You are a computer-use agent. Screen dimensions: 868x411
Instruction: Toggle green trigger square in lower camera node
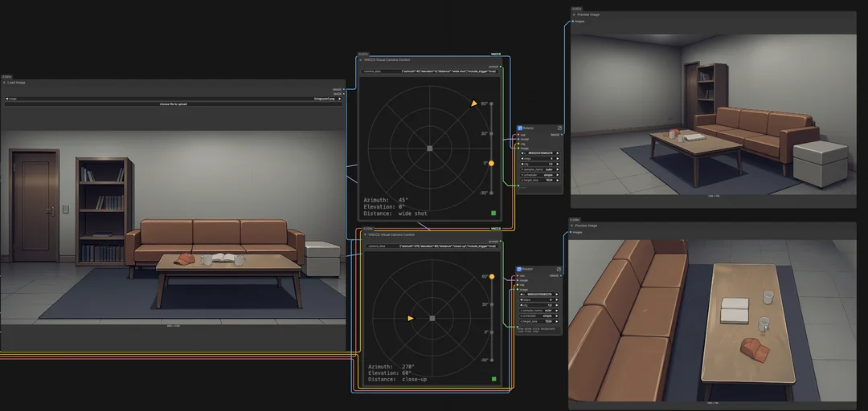coord(493,379)
